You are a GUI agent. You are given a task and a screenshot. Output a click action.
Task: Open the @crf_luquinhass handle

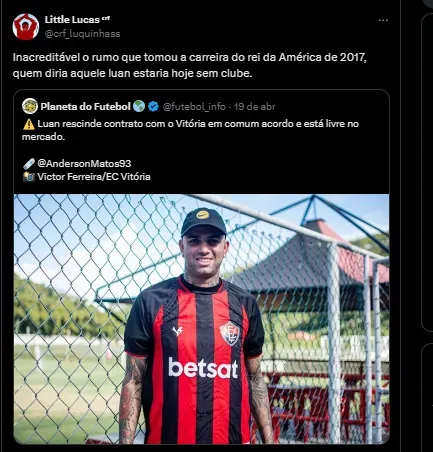click(x=82, y=34)
